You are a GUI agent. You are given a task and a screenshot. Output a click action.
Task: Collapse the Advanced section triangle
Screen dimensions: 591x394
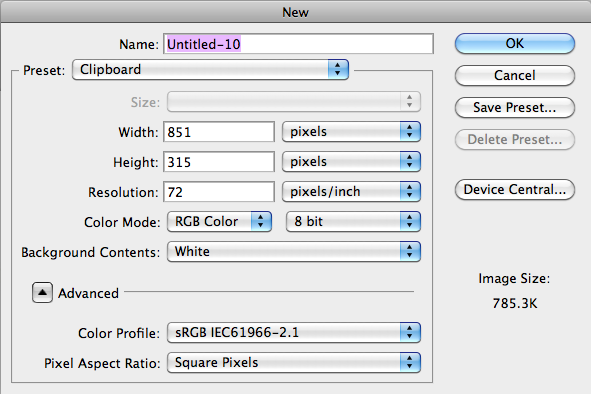pos(42,293)
